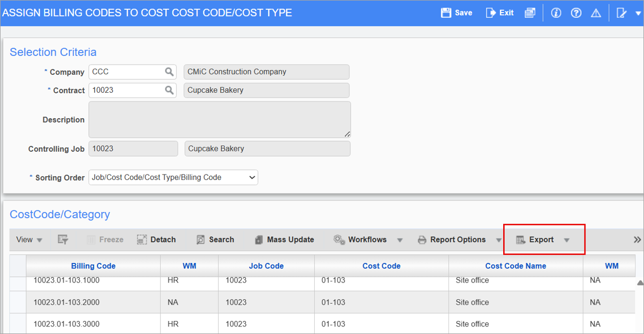
Task: Show more toolbar items via double chevron
Action: pos(637,240)
